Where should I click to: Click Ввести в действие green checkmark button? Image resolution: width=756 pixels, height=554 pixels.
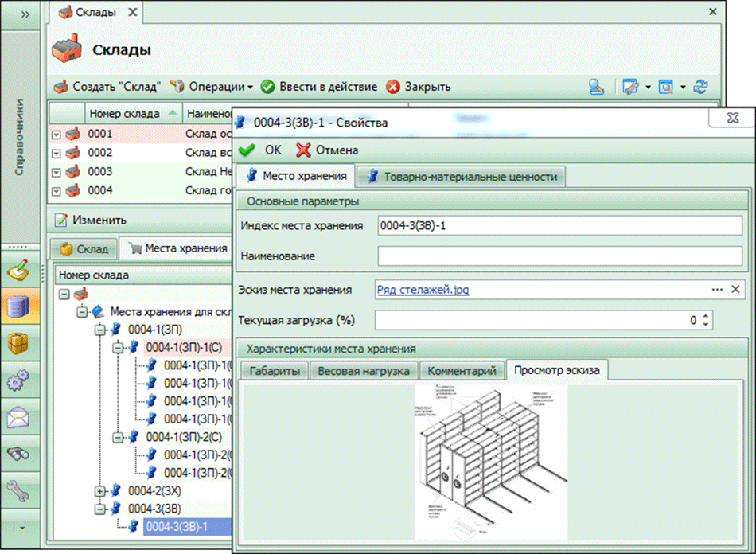tap(318, 87)
